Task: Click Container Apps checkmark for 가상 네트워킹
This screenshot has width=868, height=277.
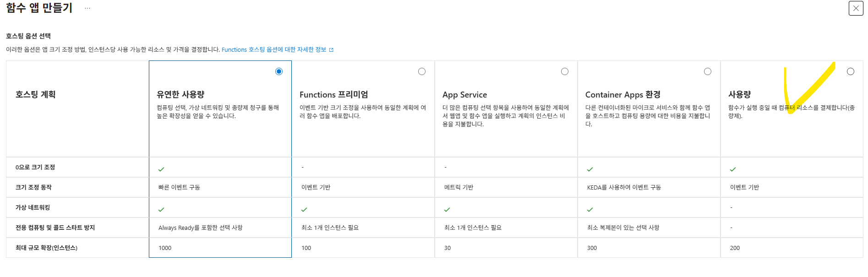Action: coord(590,209)
